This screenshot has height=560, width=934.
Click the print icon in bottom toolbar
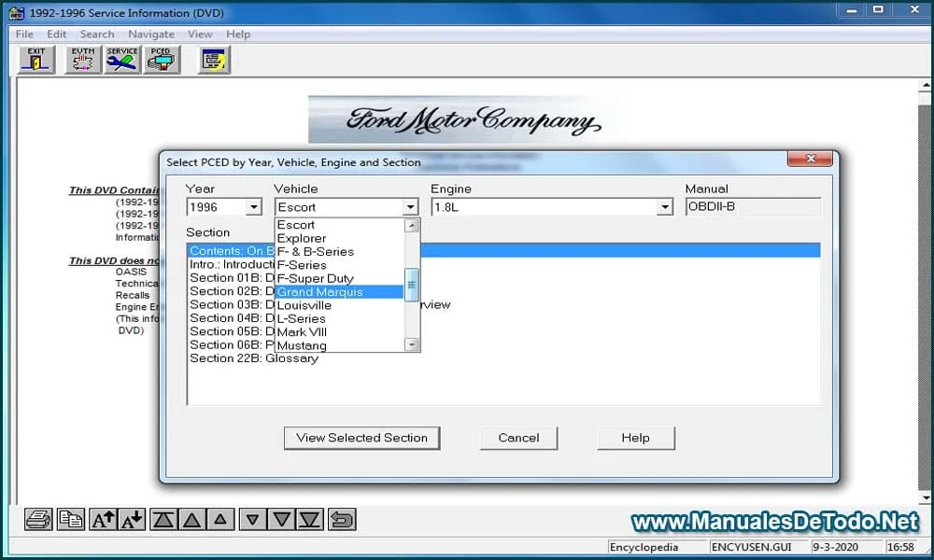coord(38,520)
